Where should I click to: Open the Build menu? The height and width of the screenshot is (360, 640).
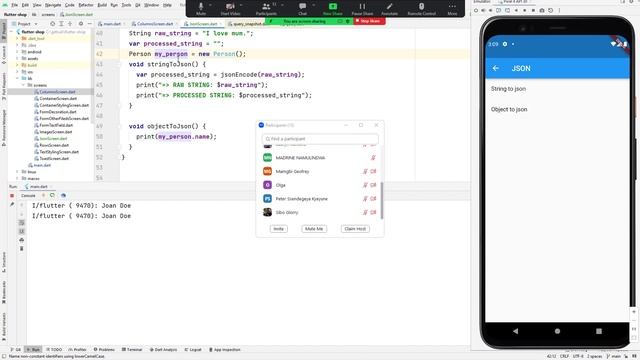point(102,5)
